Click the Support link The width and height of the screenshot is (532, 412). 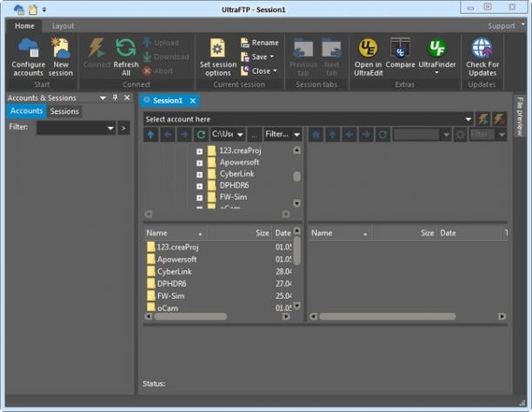[x=501, y=26]
